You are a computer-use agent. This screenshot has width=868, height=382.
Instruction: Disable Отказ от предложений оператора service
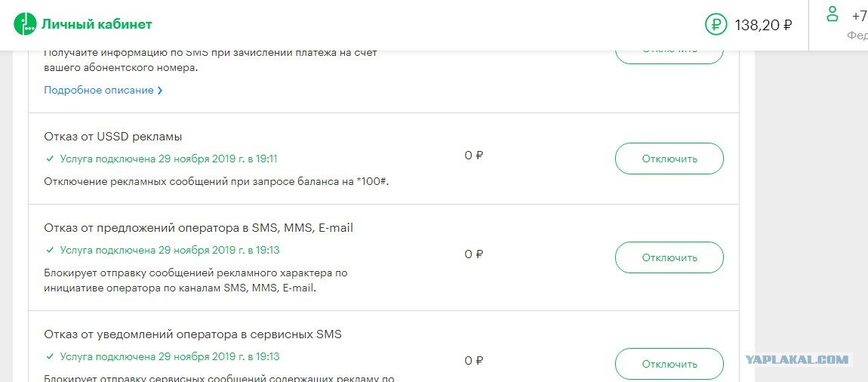point(669,257)
